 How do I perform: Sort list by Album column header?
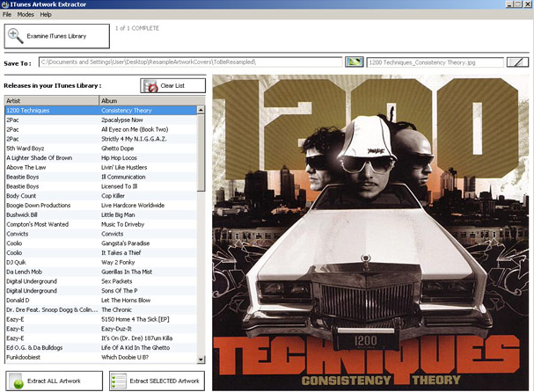tap(152, 101)
